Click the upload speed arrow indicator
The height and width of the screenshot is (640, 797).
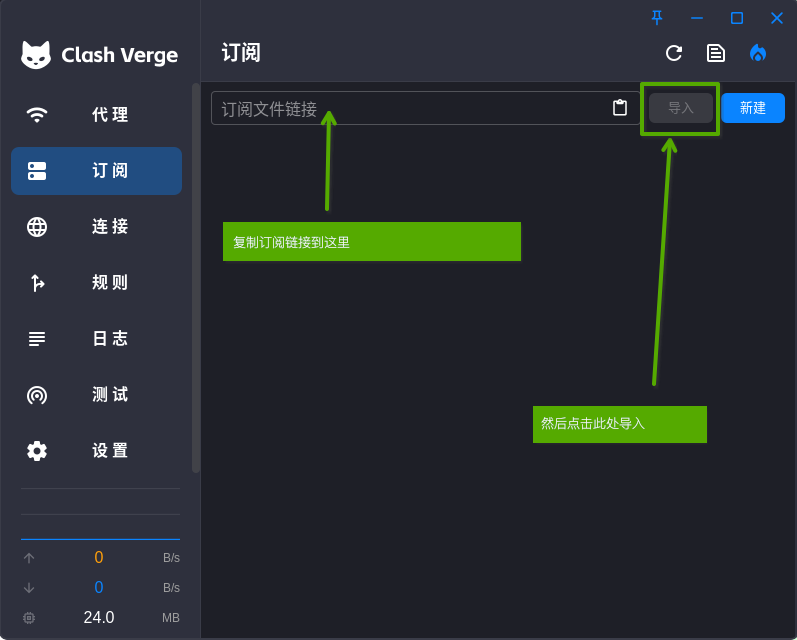(29, 558)
